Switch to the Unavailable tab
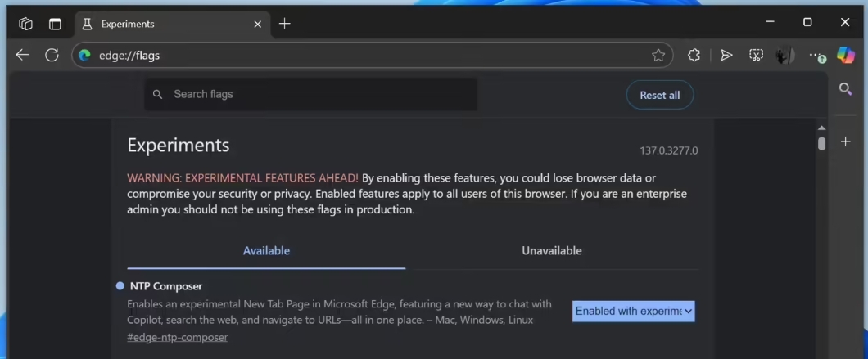 click(552, 250)
